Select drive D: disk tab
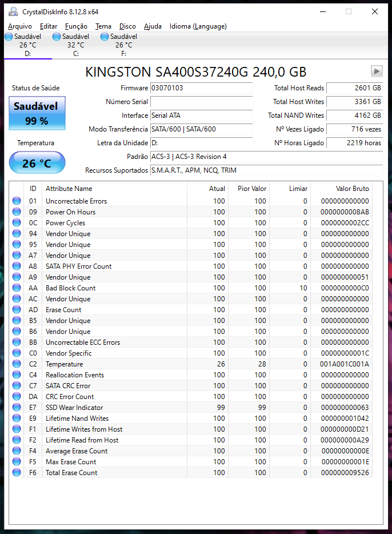 pyautogui.click(x=27, y=45)
